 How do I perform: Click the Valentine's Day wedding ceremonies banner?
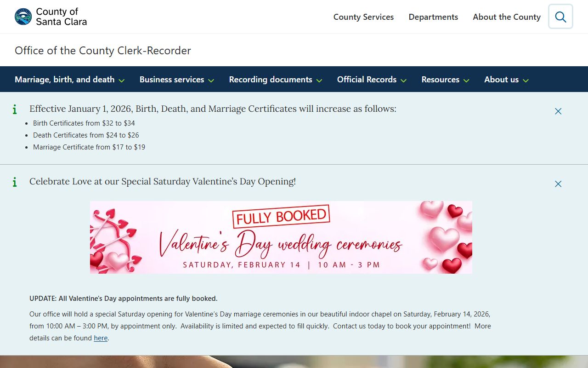[281, 237]
